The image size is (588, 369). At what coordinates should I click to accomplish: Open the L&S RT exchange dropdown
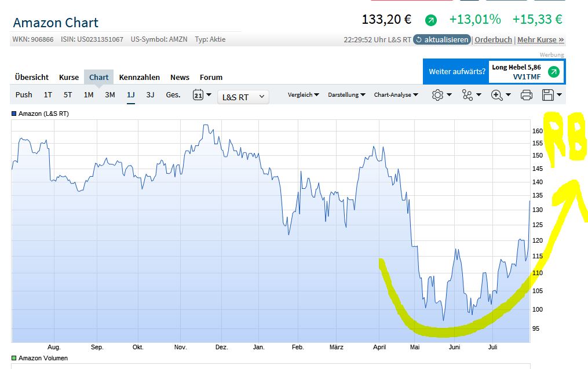tap(243, 97)
